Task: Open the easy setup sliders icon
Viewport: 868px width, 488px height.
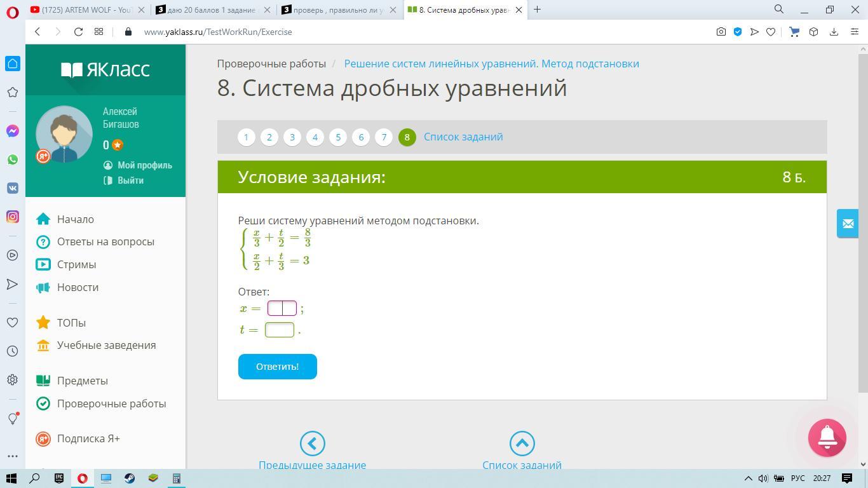Action: click(854, 32)
